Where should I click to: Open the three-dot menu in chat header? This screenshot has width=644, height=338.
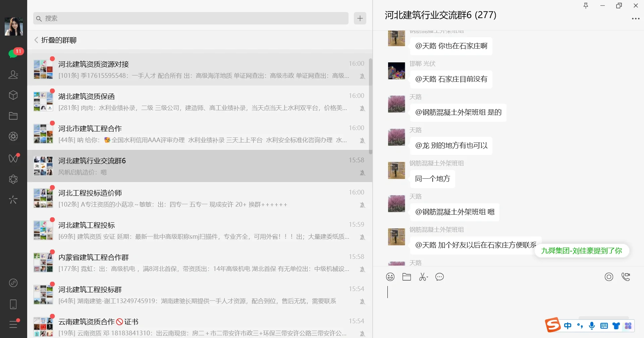coord(636,18)
